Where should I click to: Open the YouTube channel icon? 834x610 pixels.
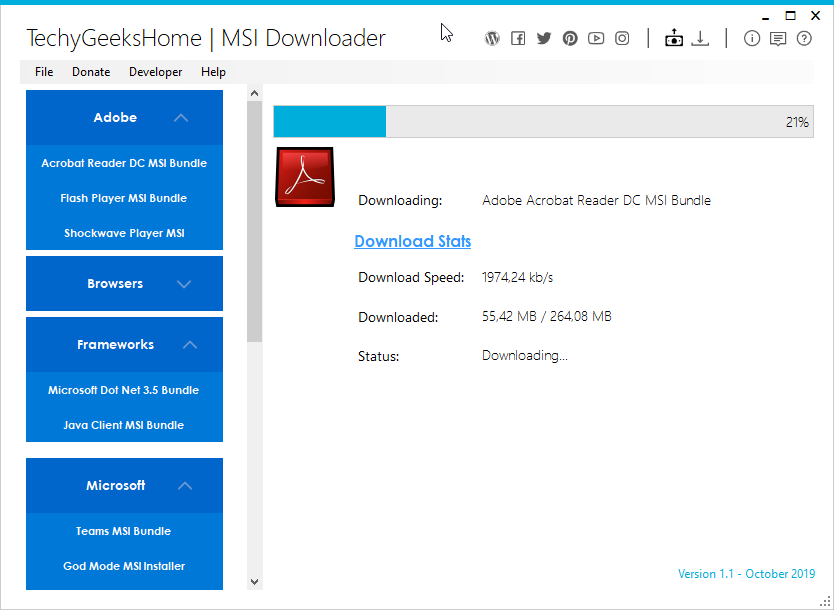click(x=596, y=38)
